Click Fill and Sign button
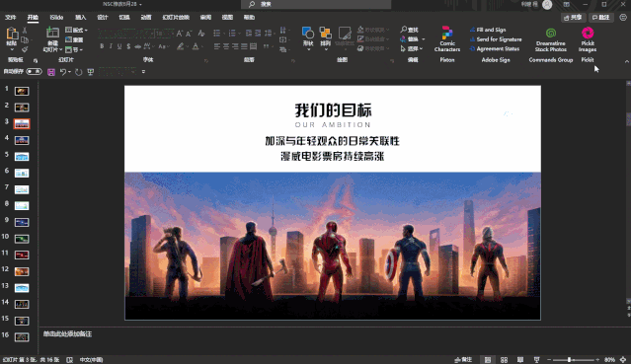The width and height of the screenshot is (631, 364). (488, 30)
